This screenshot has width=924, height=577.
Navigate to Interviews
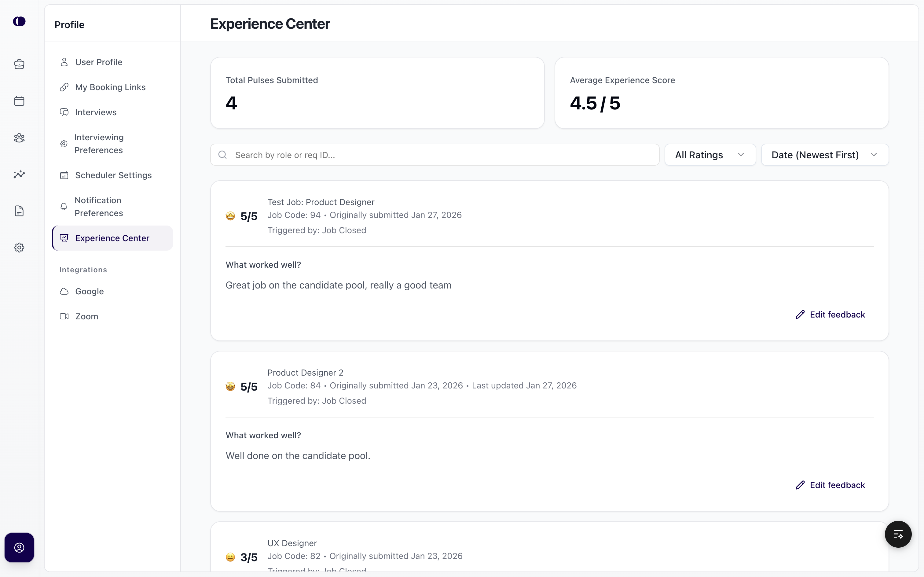[112, 112]
